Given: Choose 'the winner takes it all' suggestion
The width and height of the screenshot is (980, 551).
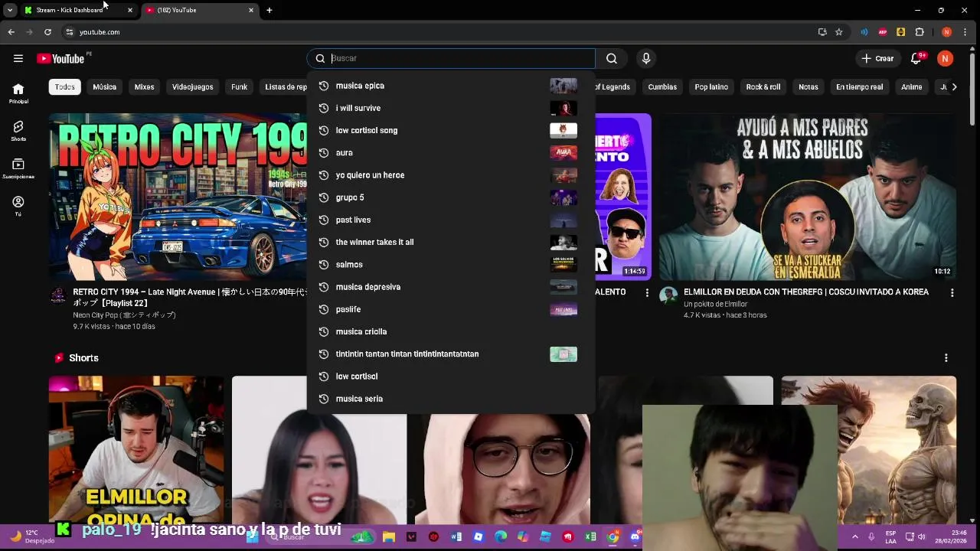Looking at the screenshot, I should (451, 242).
